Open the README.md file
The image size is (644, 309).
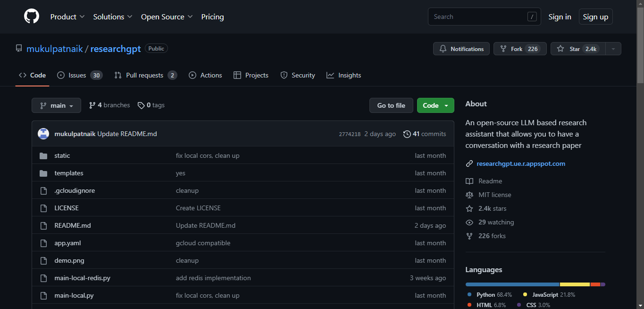click(73, 225)
